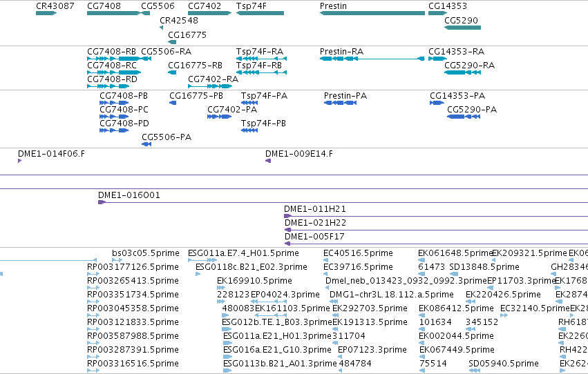Click EST SD13848.5prime
588x374 pixels.
(x=454, y=274)
